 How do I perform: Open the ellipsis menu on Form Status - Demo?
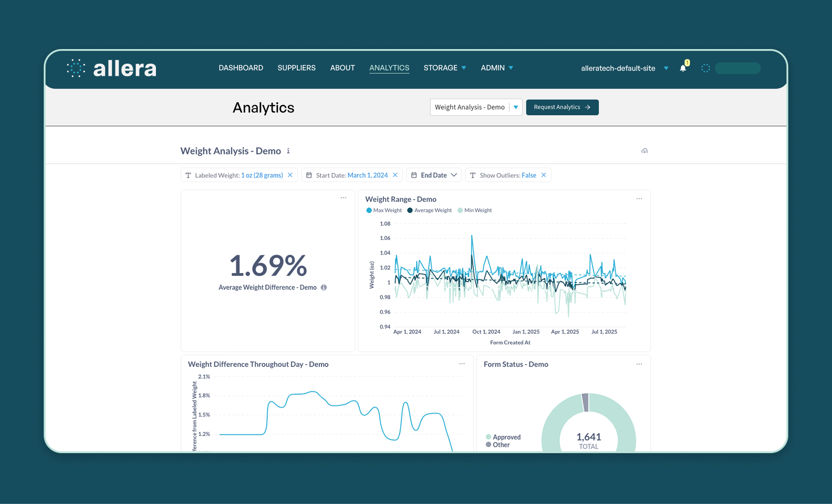(639, 364)
